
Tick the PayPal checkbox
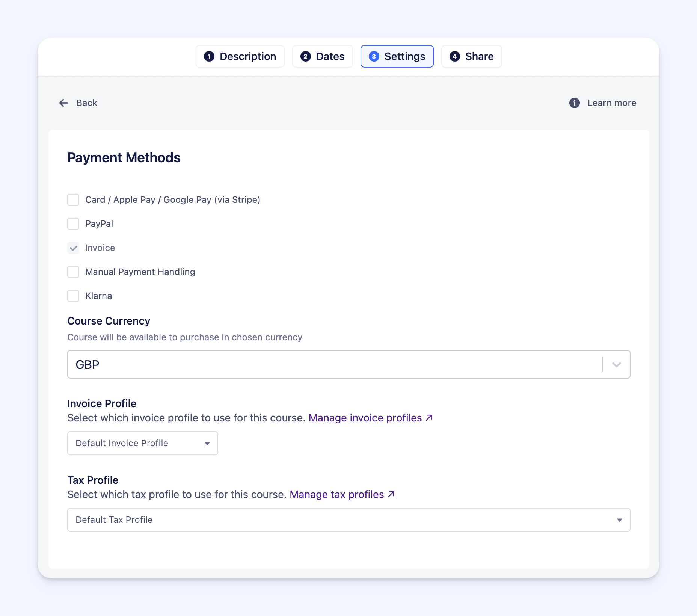[x=73, y=224]
